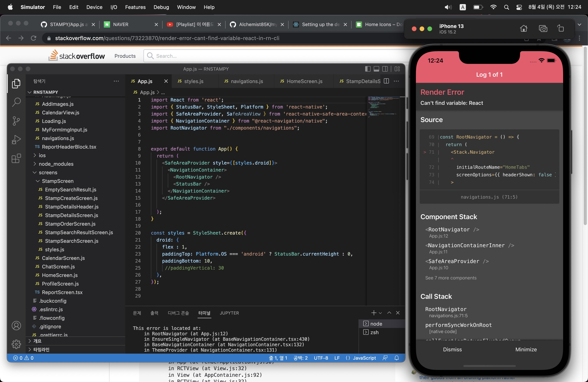This screenshot has width=588, height=382.
Task: Switch to the styles.js editor tab
Action: (x=193, y=81)
